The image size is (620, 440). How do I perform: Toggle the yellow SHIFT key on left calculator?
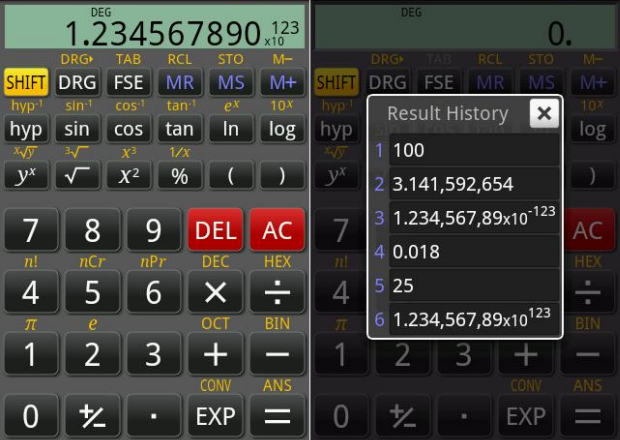click(26, 82)
